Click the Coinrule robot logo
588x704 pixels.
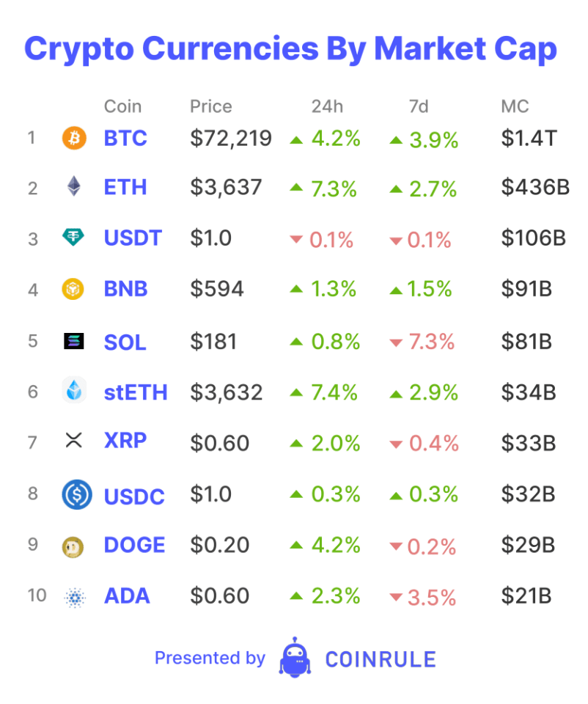[295, 657]
